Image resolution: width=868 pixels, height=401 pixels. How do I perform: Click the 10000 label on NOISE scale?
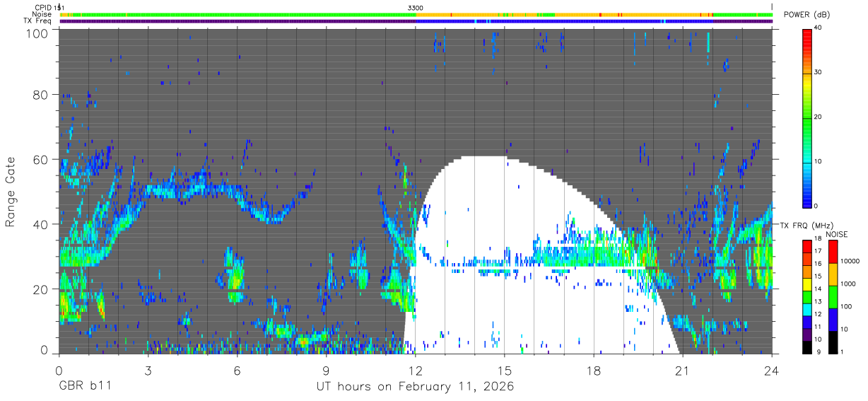[850, 262]
